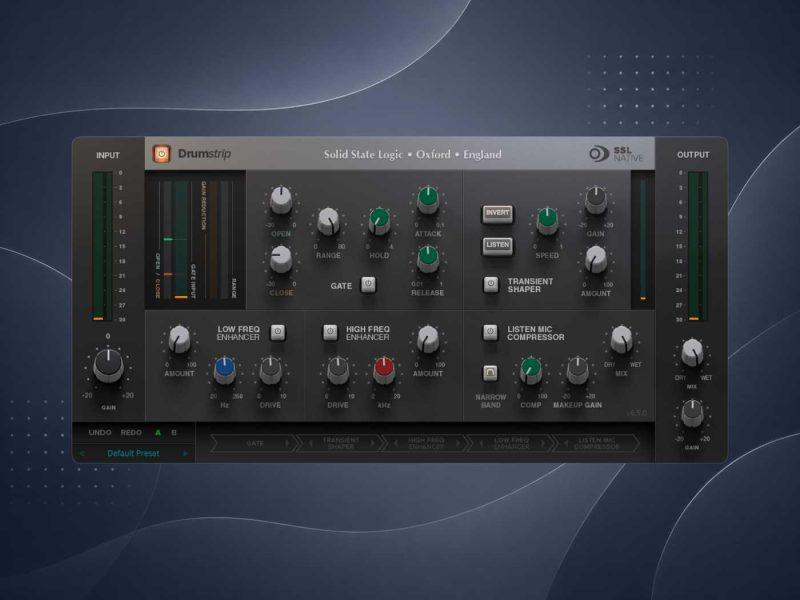Click the Low Freq Enhancer Drive knob
Viewport: 800px width, 600px height.
(x=270, y=370)
